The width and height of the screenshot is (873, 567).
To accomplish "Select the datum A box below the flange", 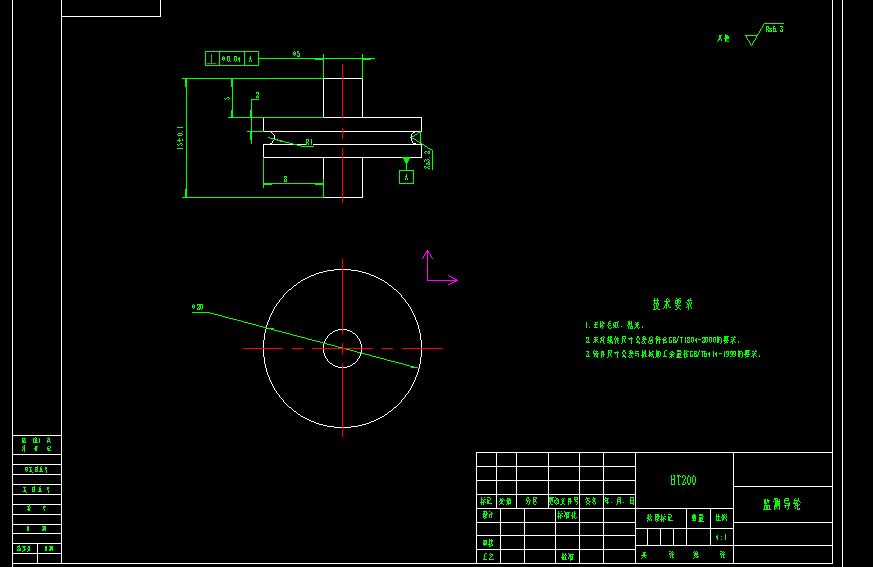I will [x=406, y=177].
